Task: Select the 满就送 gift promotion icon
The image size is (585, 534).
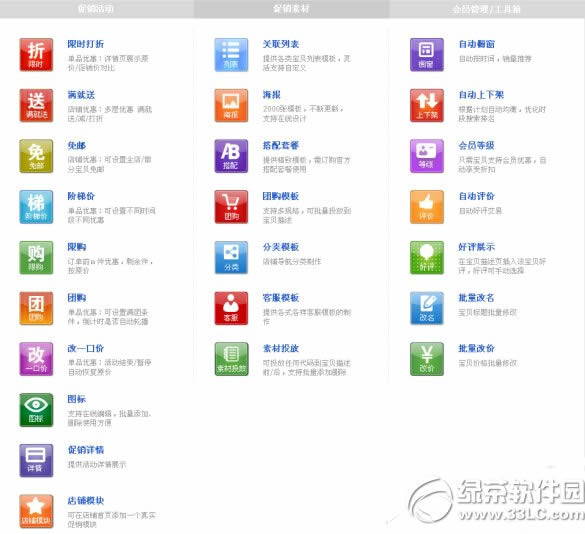Action: [36, 106]
